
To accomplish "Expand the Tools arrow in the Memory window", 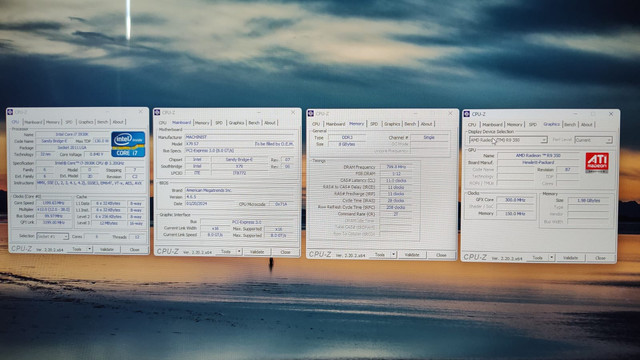I will coord(393,255).
